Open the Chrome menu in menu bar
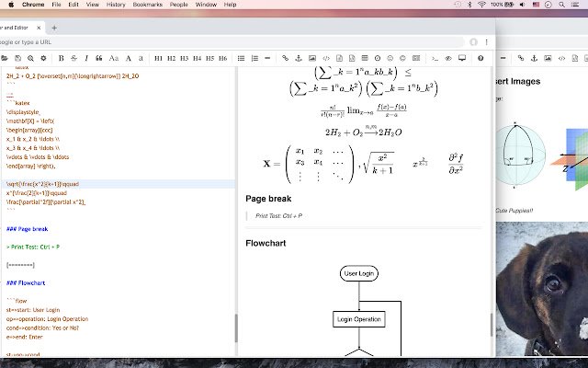This screenshot has height=368, width=588. click(33, 5)
